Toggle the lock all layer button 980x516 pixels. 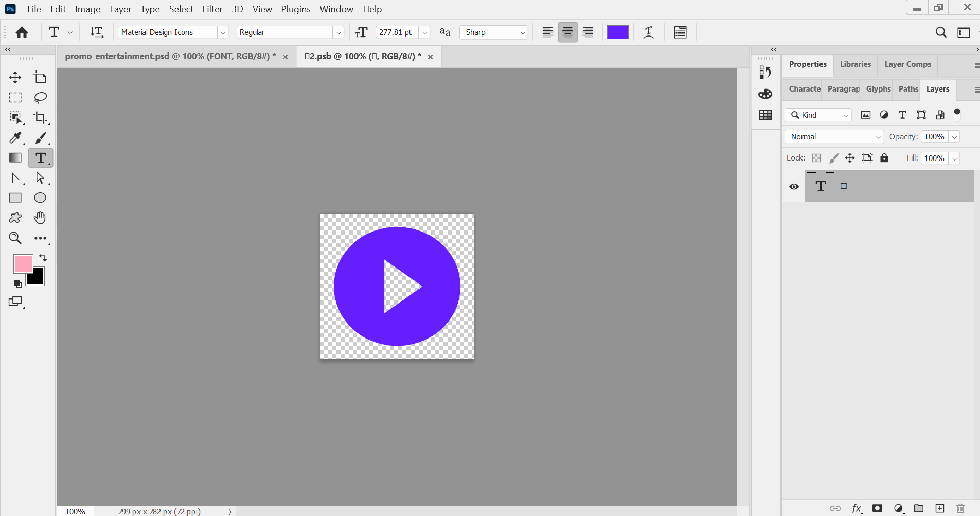pyautogui.click(x=884, y=158)
